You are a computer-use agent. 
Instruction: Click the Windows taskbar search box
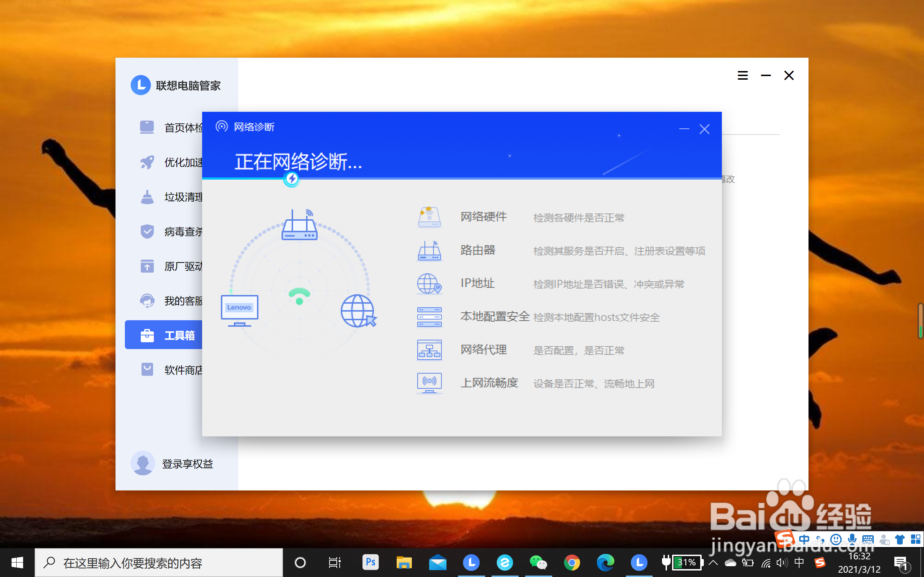[x=158, y=563]
